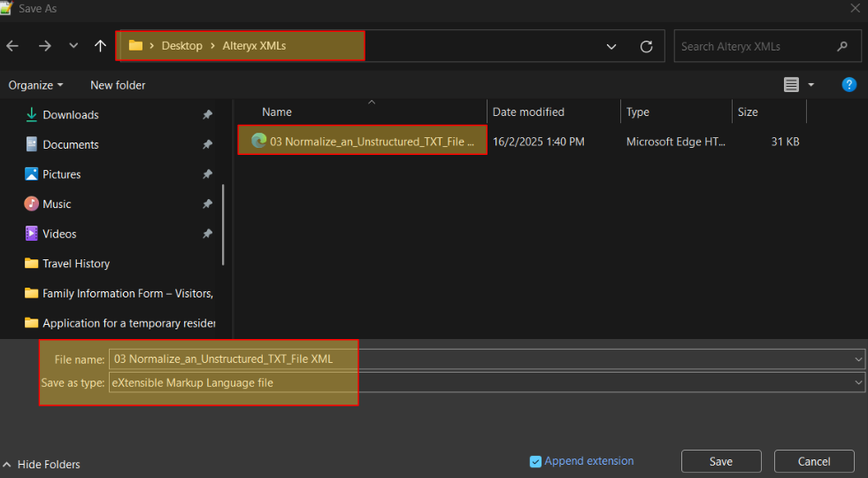868x478 pixels.
Task: Go back with the left arrow
Action: [12, 46]
